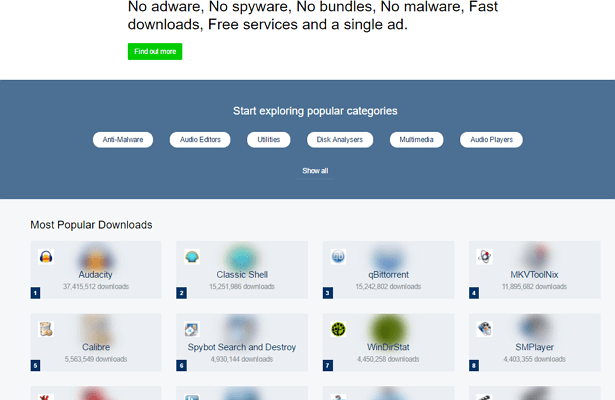Click the MKVToolNix app icon

[484, 257]
